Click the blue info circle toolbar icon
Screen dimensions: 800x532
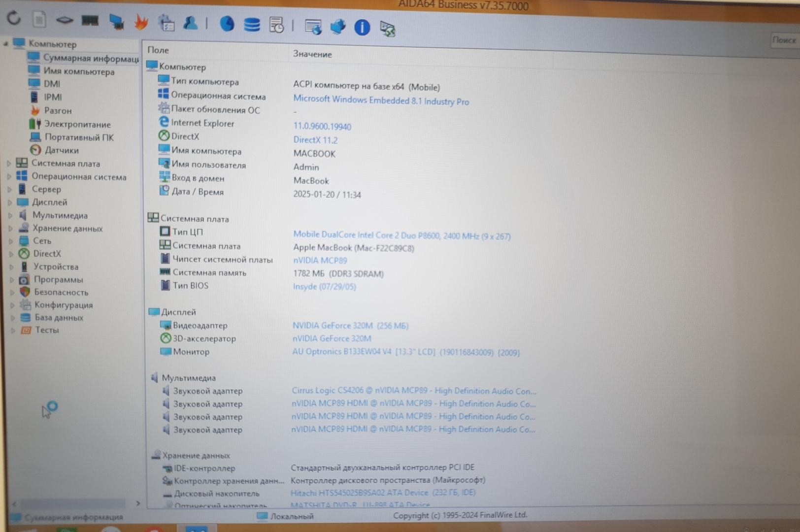(362, 27)
